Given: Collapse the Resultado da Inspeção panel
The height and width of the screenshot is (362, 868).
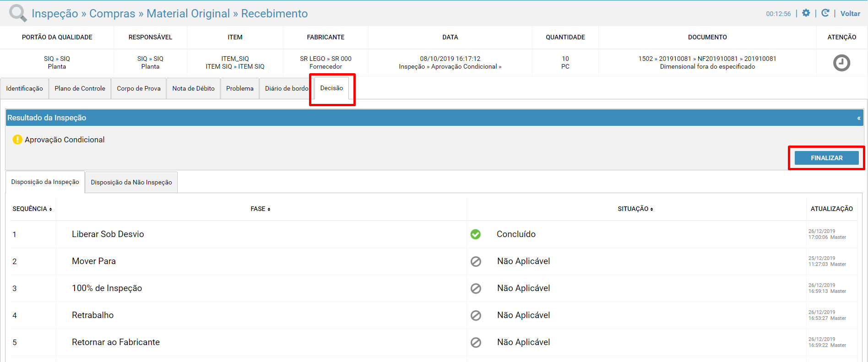Looking at the screenshot, I should tap(858, 118).
